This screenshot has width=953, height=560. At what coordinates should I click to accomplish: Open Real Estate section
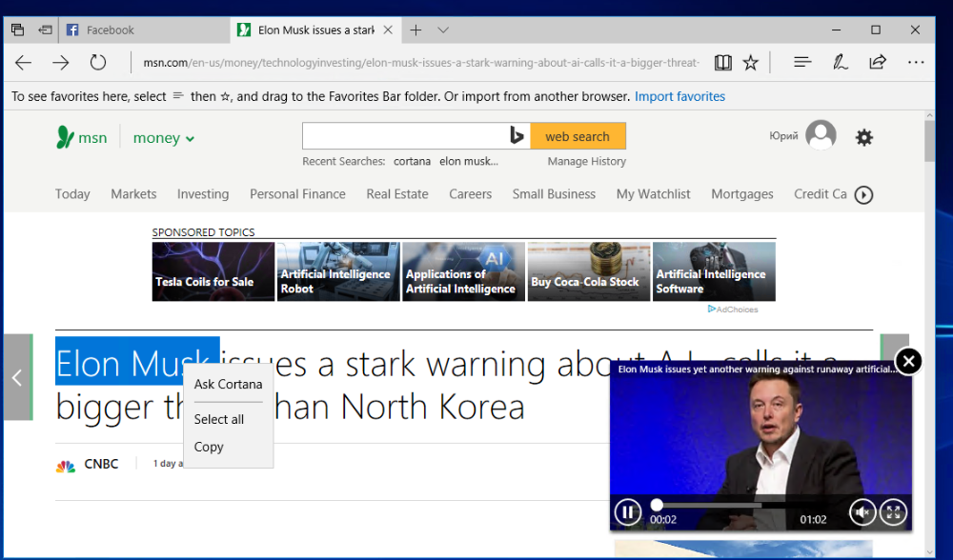tap(397, 194)
